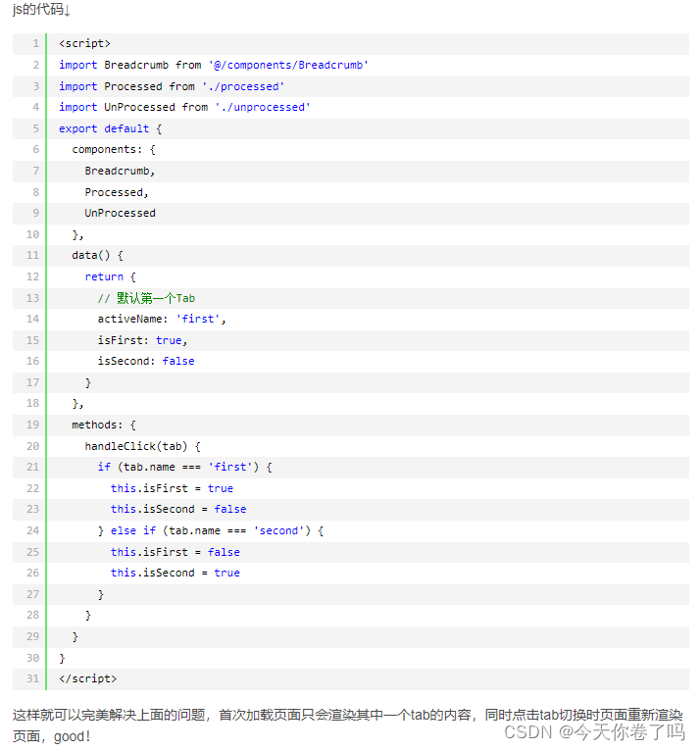Click "if (tab.name === 'first') {" line

184,467
